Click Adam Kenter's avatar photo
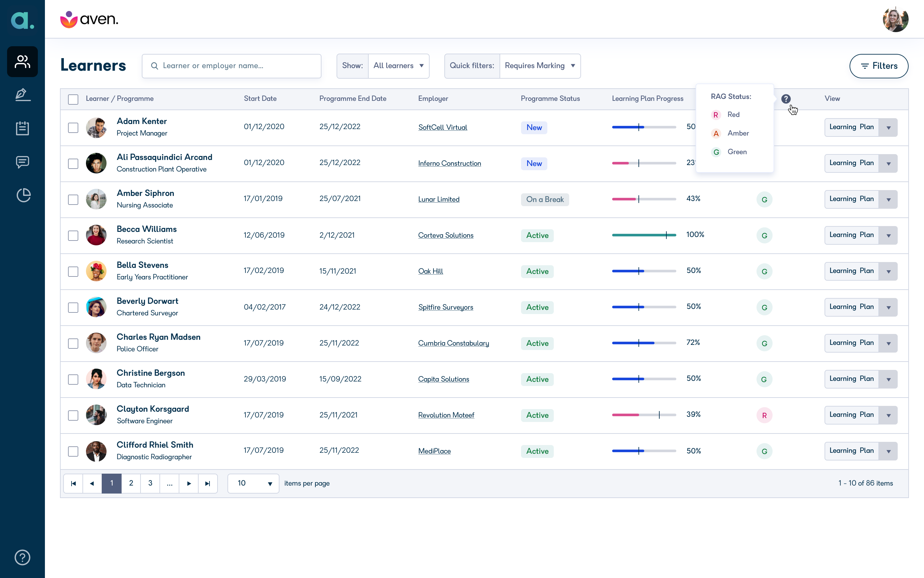Image resolution: width=924 pixels, height=578 pixels. click(96, 127)
